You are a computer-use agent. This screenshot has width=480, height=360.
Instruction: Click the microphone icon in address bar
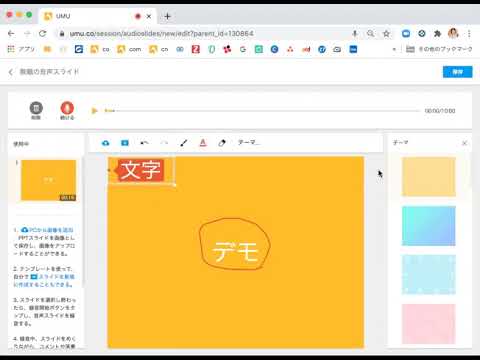coord(355,33)
